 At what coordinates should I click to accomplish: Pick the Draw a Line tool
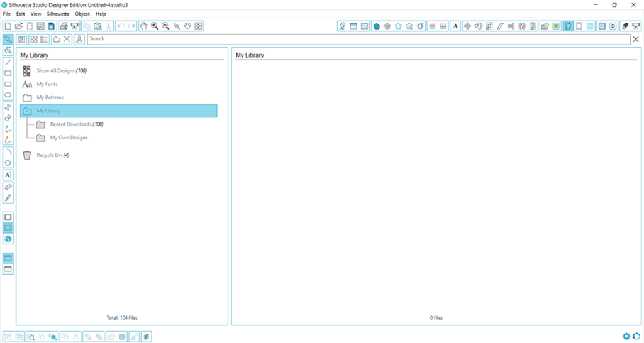[x=8, y=62]
